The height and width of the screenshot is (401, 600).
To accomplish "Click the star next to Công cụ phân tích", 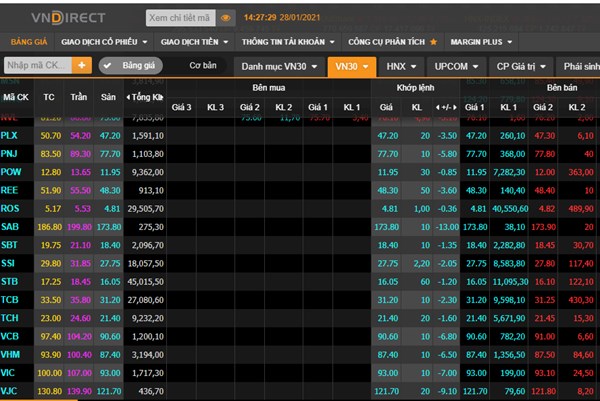I will (x=434, y=42).
